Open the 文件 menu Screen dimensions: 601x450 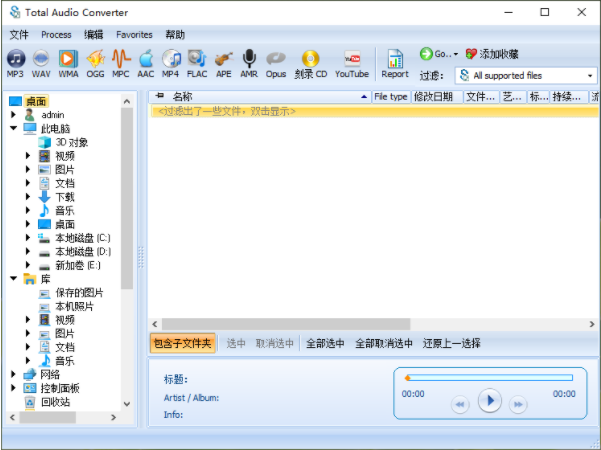pyautogui.click(x=19, y=35)
